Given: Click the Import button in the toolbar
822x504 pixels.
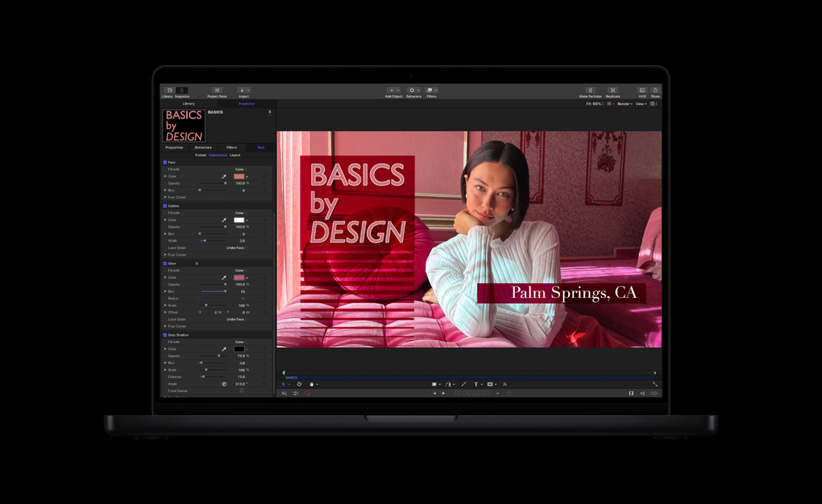Looking at the screenshot, I should coord(242,90).
